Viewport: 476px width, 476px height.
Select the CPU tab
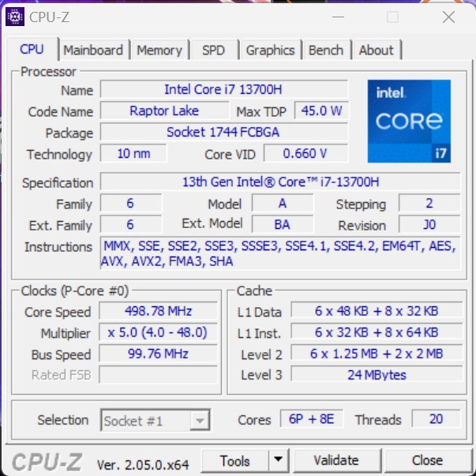(x=32, y=49)
